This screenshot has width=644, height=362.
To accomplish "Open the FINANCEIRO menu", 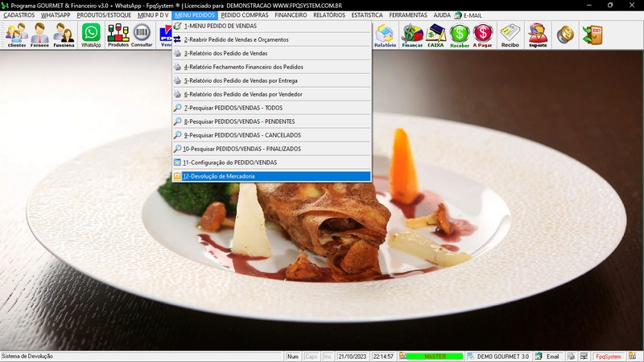I will click(291, 15).
